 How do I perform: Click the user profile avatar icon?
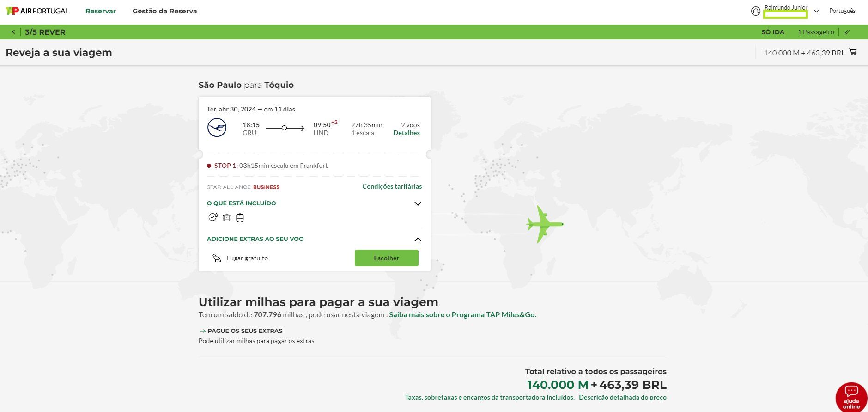tap(756, 11)
